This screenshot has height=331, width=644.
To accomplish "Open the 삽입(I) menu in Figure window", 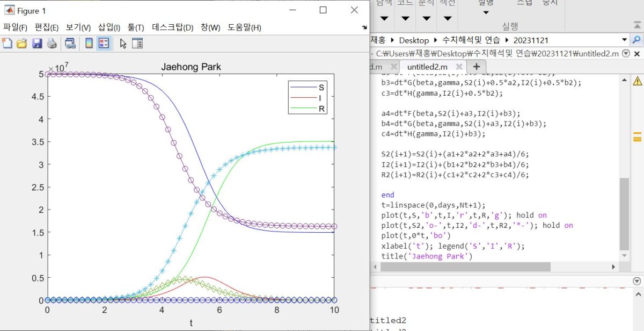I will (x=109, y=27).
